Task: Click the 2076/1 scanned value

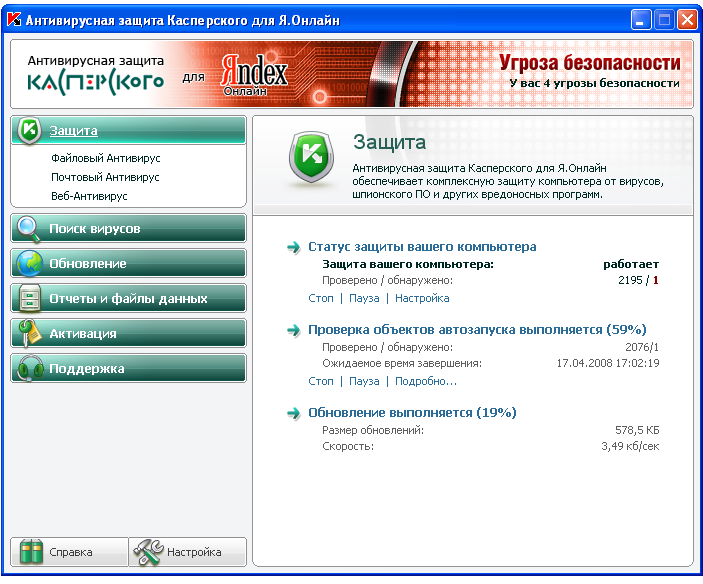Action: (x=642, y=347)
